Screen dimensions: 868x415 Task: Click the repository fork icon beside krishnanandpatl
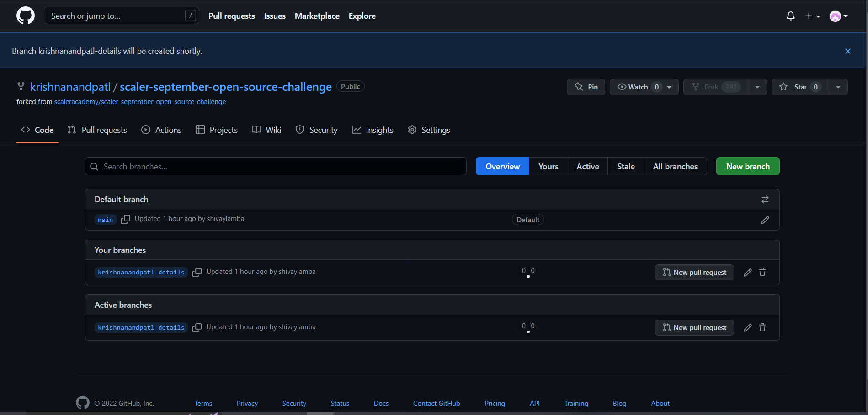pyautogui.click(x=21, y=86)
